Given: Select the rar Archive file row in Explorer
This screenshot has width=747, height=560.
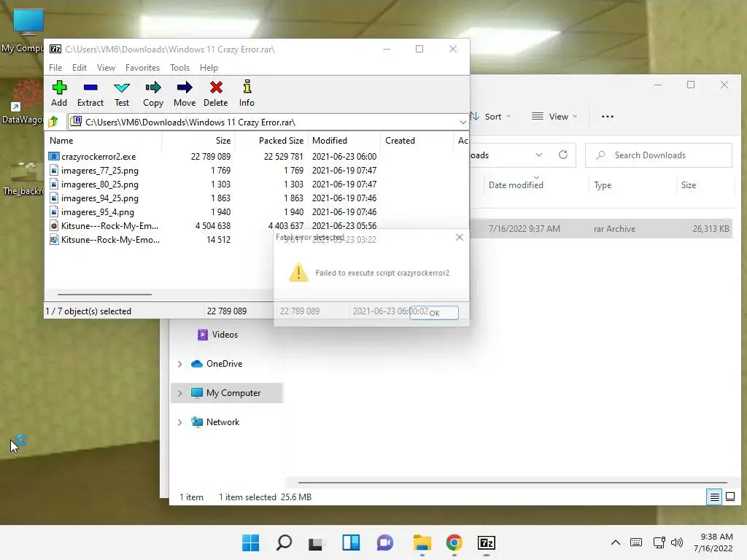Looking at the screenshot, I should [x=601, y=229].
